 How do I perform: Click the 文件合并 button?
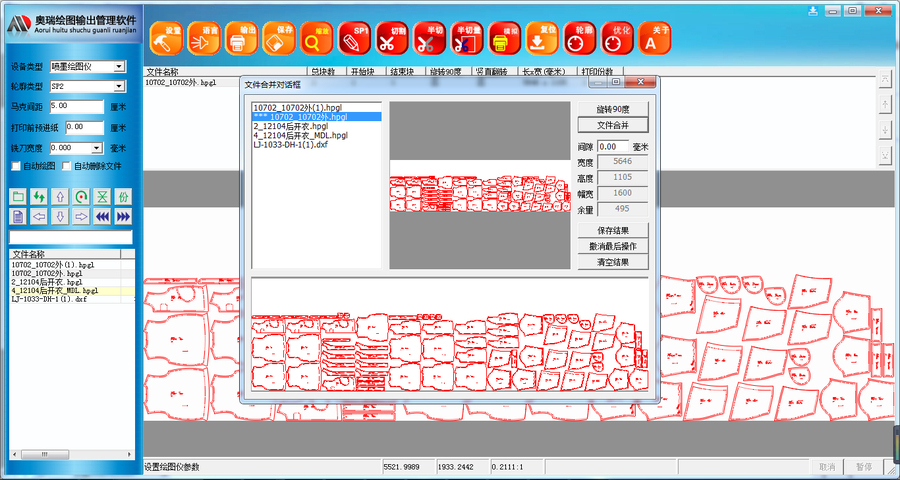click(613, 125)
